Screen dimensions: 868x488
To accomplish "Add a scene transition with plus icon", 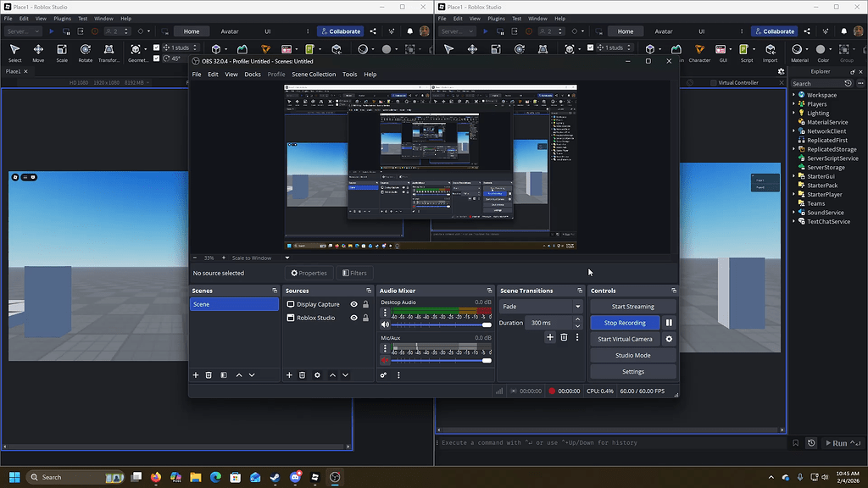I will click(549, 337).
